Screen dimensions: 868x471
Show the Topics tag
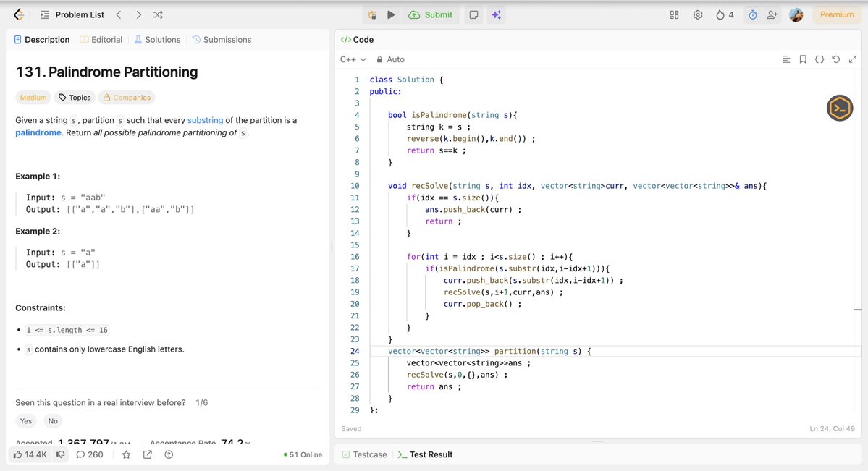[75, 98]
